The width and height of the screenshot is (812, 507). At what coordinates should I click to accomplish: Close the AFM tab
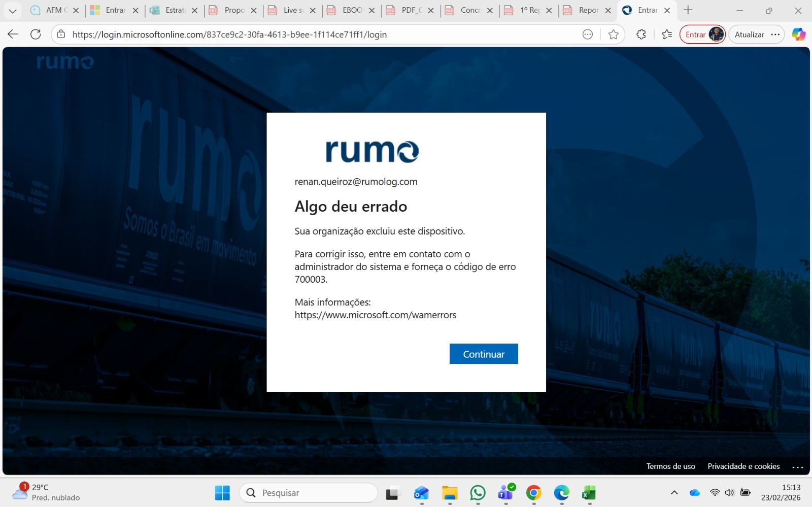(76, 10)
